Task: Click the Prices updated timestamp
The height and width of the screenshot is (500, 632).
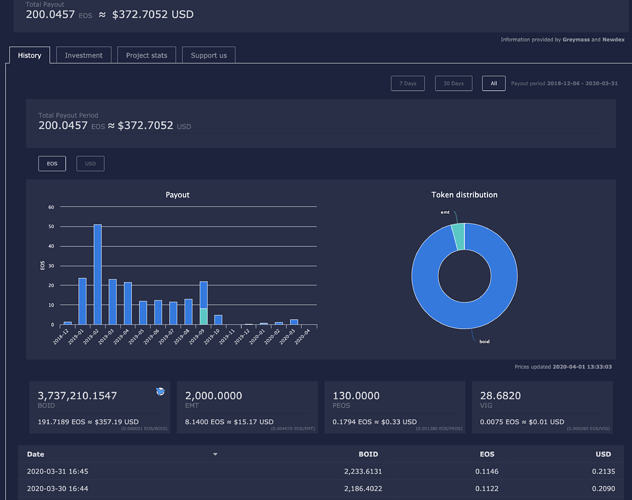Action: pos(582,367)
